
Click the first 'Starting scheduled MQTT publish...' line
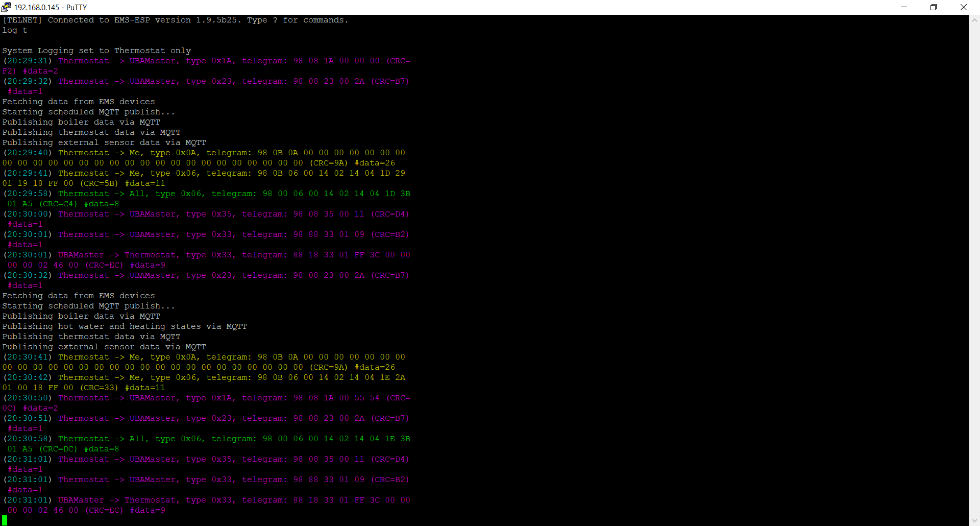coord(89,112)
